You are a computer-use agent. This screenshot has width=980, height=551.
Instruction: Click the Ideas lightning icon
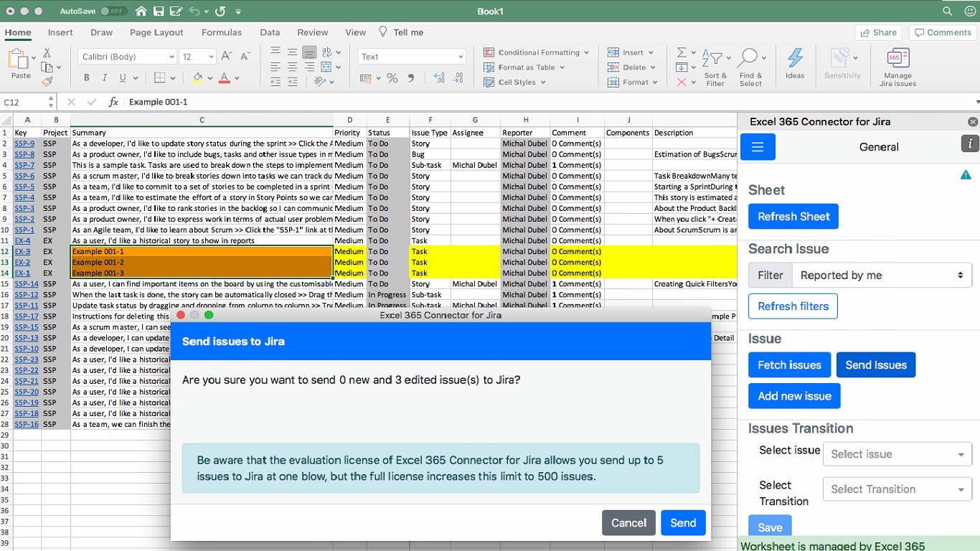tap(795, 63)
